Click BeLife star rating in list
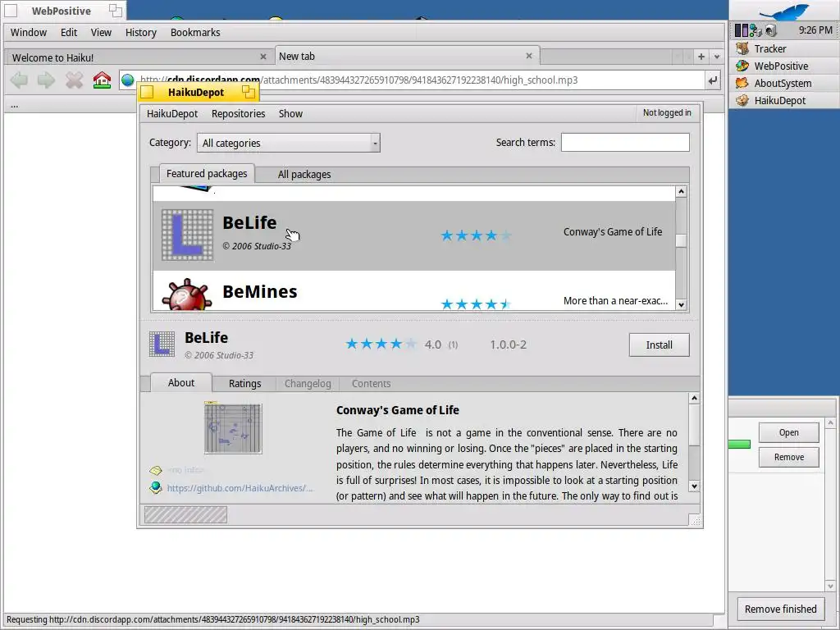The width and height of the screenshot is (840, 630). [476, 235]
